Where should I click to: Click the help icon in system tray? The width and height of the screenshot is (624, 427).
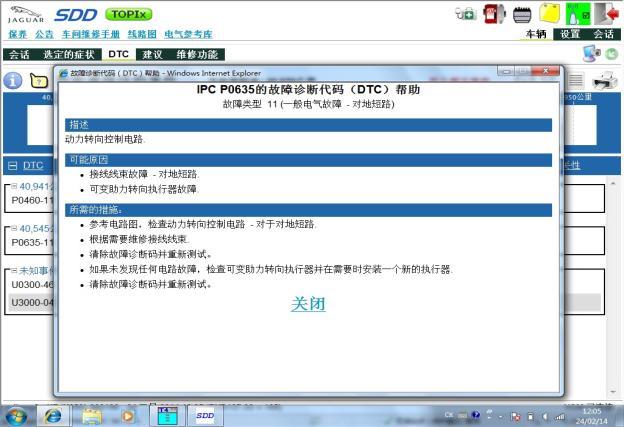(x=475, y=415)
